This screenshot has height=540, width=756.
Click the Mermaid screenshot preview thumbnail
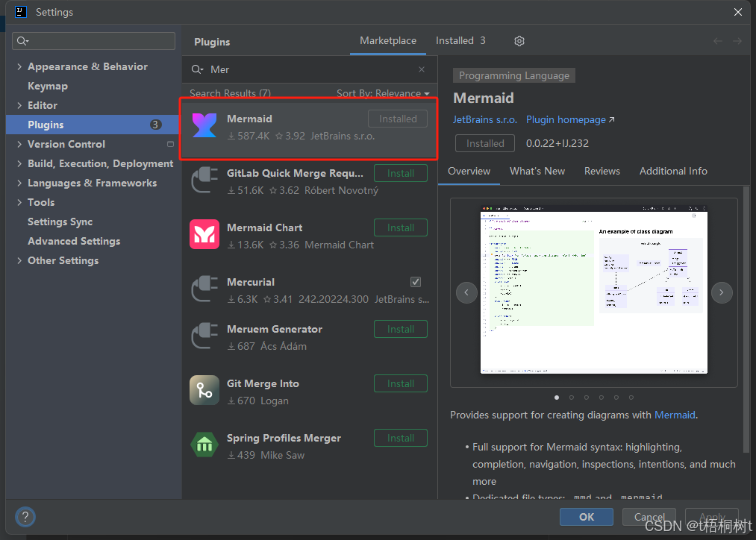click(594, 289)
